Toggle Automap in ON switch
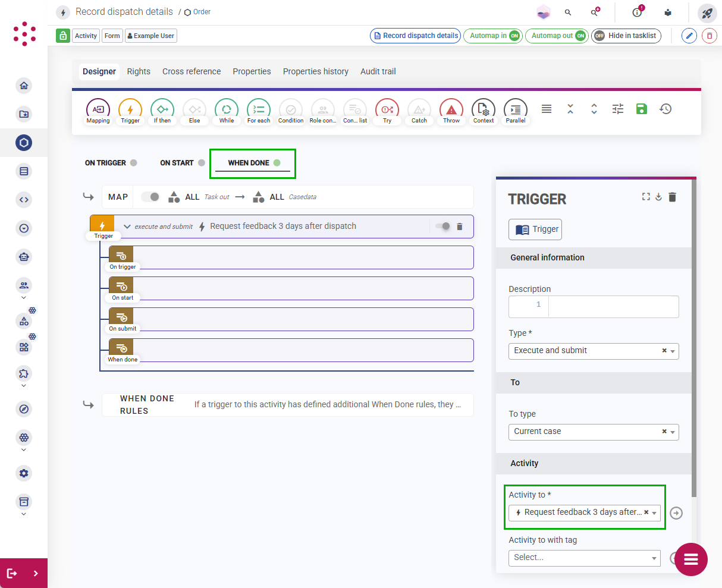The image size is (722, 588). pyautogui.click(x=493, y=36)
